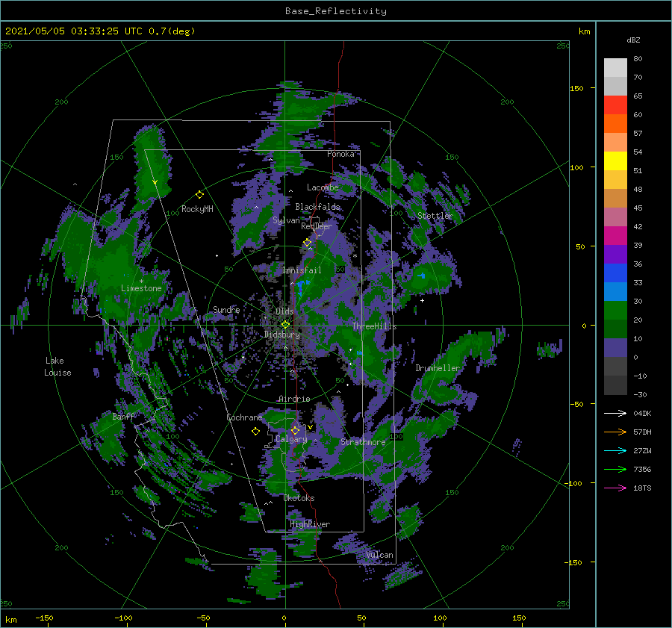Click the Olds label near radar center
This screenshot has height=628, width=672.
tap(284, 311)
